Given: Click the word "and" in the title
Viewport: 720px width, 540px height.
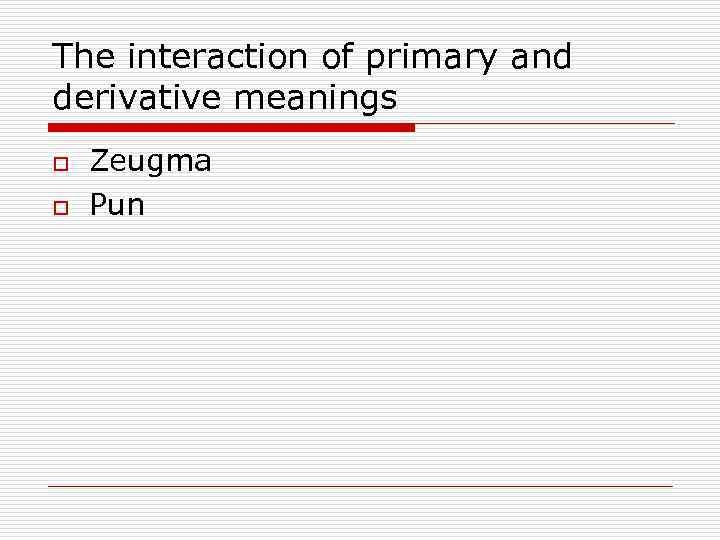Looking at the screenshot, I should pos(540,57).
